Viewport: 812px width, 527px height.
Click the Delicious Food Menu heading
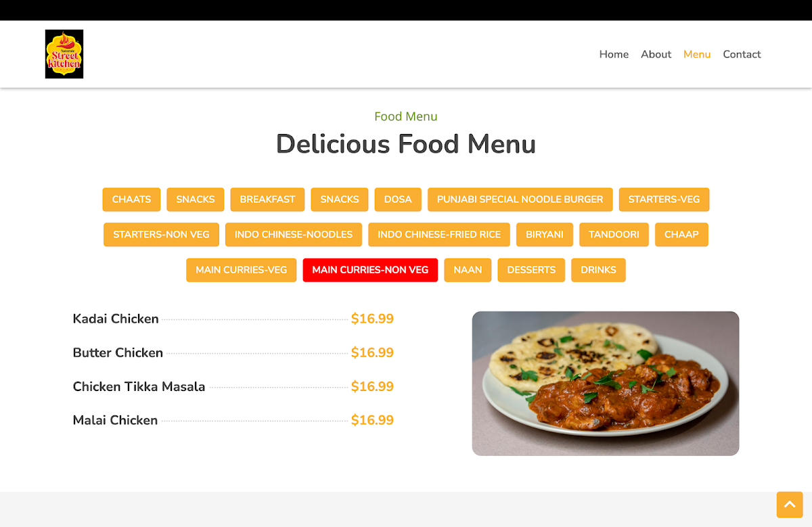point(406,144)
